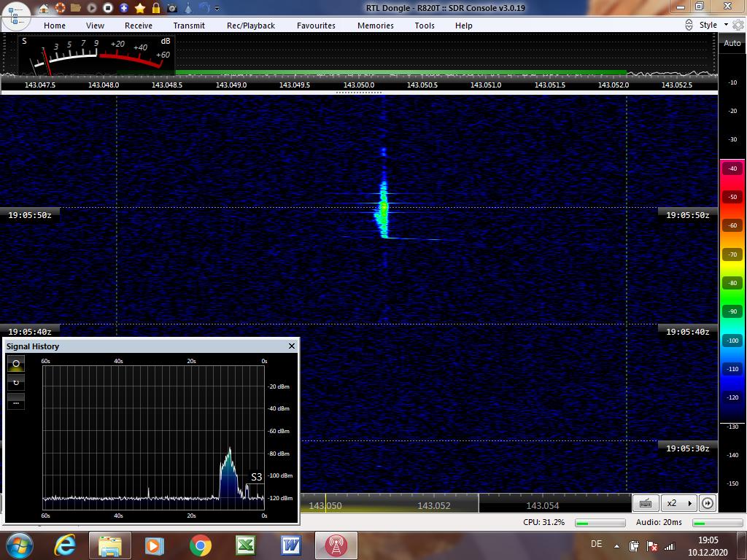Image resolution: width=747 pixels, height=560 pixels.
Task: Open the Style dropdown
Action: pyautogui.click(x=713, y=25)
